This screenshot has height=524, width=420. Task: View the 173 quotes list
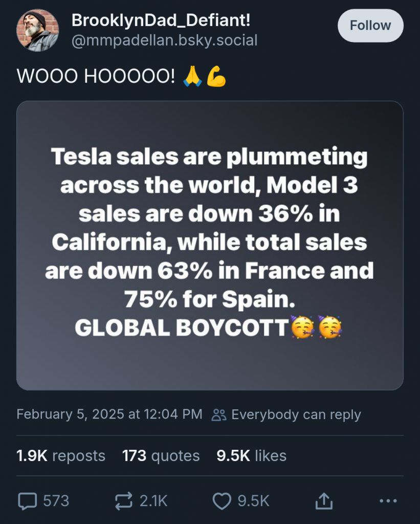pos(160,455)
